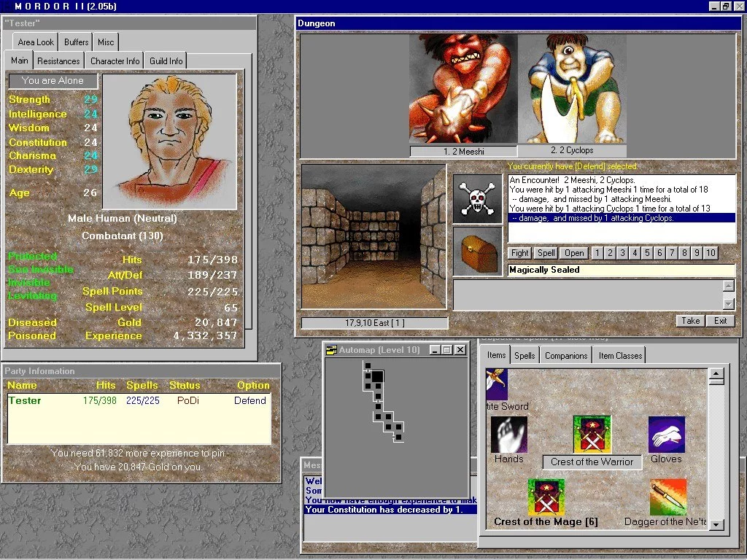This screenshot has width=747, height=560.
Task: Click quick-slot button 5
Action: point(647,253)
